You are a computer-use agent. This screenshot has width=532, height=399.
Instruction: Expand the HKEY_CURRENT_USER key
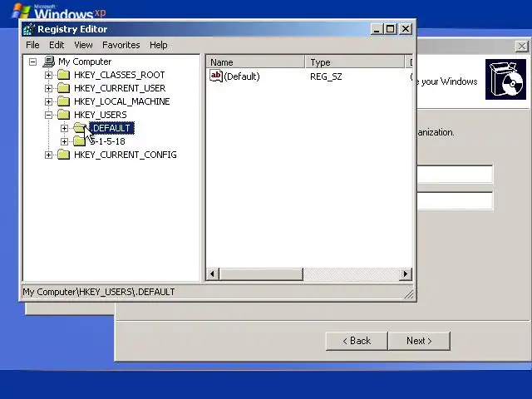(48, 88)
